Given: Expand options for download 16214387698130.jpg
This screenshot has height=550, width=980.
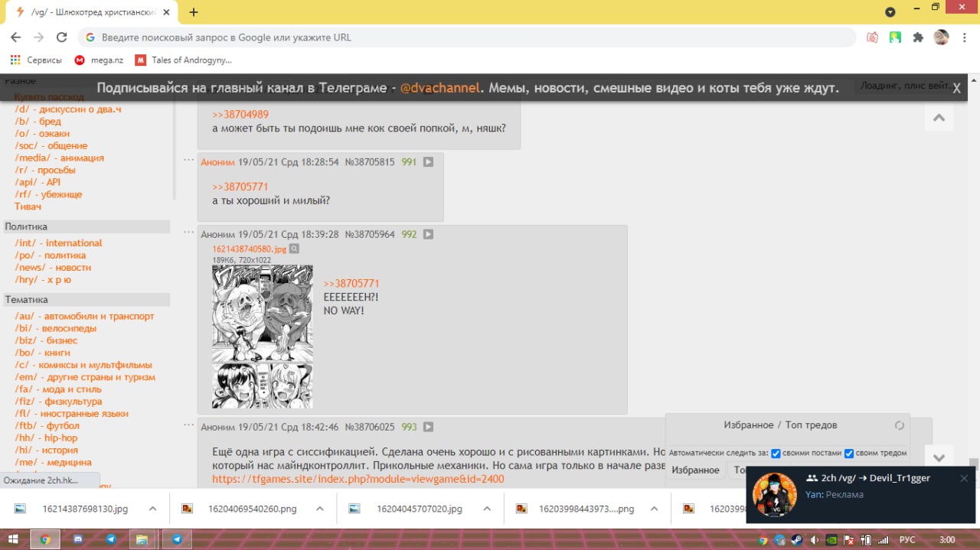Looking at the screenshot, I should coord(152,509).
